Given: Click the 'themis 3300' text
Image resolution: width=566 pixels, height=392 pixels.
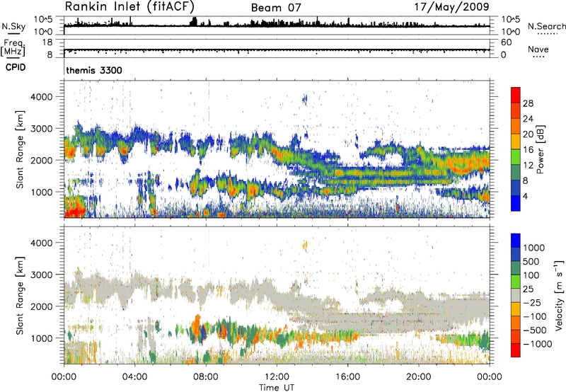Looking at the screenshot, I should click(x=94, y=70).
